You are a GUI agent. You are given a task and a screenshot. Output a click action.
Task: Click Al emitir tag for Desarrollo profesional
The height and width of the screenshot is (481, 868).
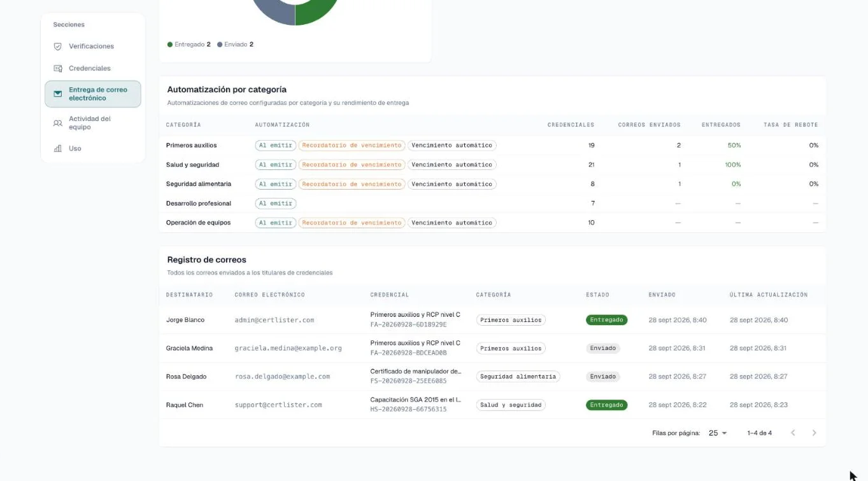(x=276, y=204)
